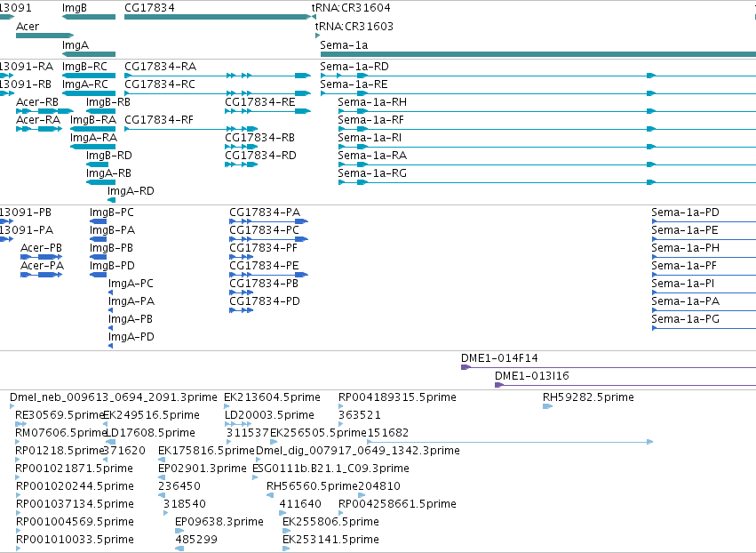The height and width of the screenshot is (553, 756).
Task: Select the ImgB-RB transcript label
Action: [108, 102]
